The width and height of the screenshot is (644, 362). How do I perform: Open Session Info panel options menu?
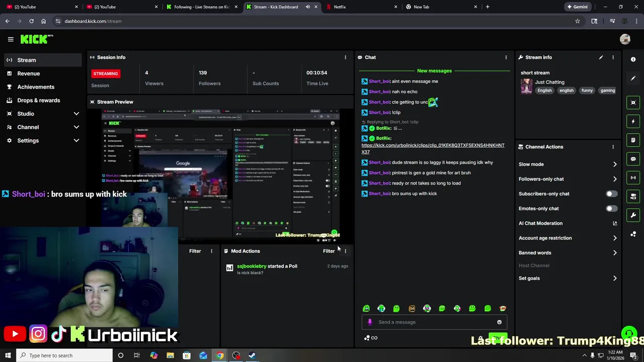(345, 57)
